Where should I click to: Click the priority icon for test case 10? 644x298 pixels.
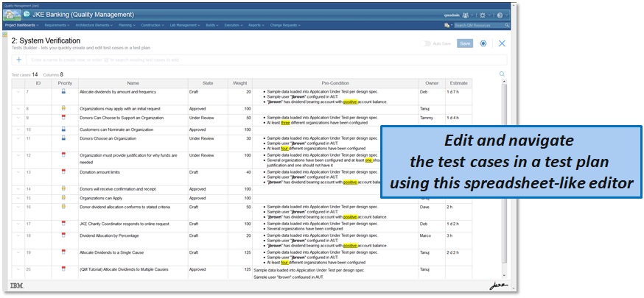(x=63, y=129)
